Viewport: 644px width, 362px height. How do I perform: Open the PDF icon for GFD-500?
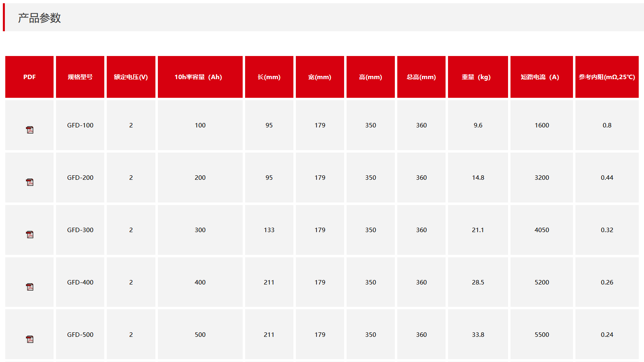(x=30, y=339)
